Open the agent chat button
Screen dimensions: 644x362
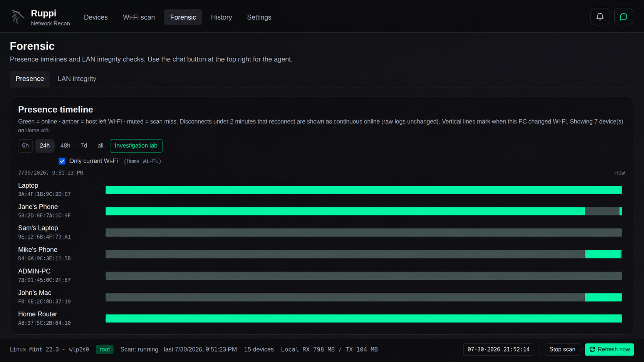[624, 17]
